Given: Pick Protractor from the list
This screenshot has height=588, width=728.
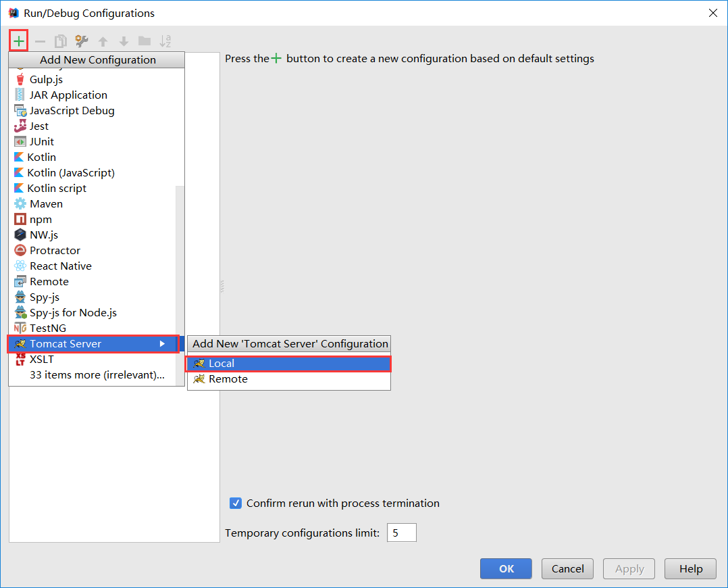Looking at the screenshot, I should [92, 251].
